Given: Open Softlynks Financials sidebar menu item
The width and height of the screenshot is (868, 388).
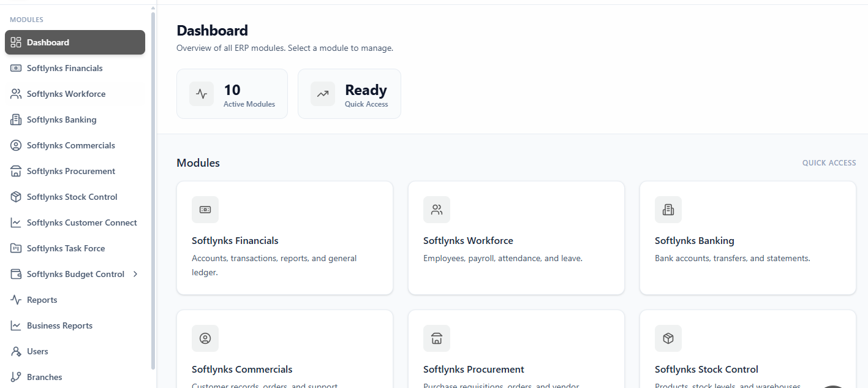Looking at the screenshot, I should tap(75, 68).
